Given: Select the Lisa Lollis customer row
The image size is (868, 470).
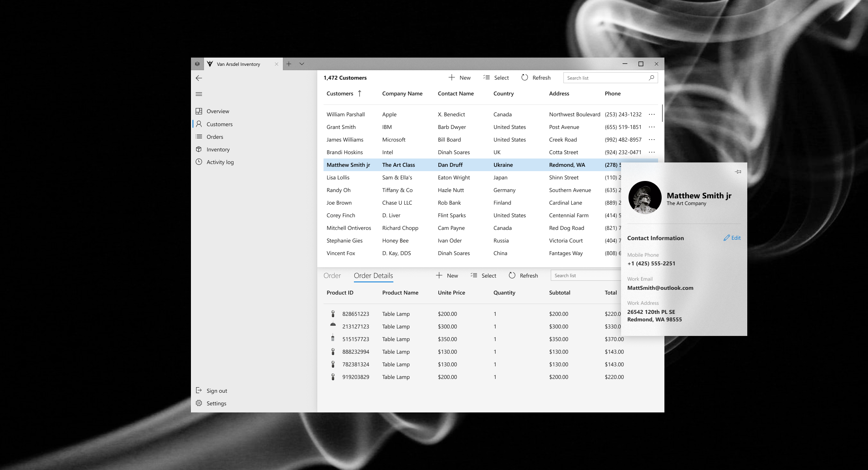Looking at the screenshot, I should [x=472, y=177].
